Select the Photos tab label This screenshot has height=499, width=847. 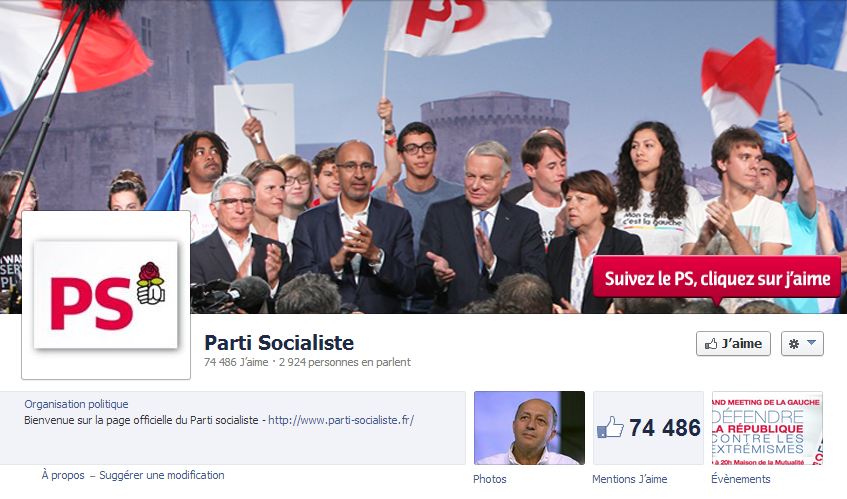pyautogui.click(x=490, y=479)
